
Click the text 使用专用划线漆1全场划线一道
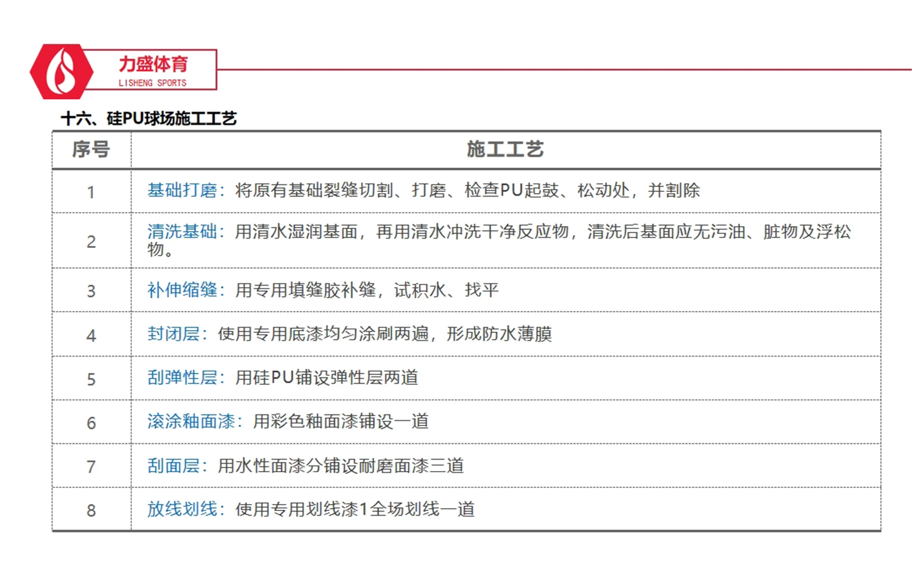point(355,509)
